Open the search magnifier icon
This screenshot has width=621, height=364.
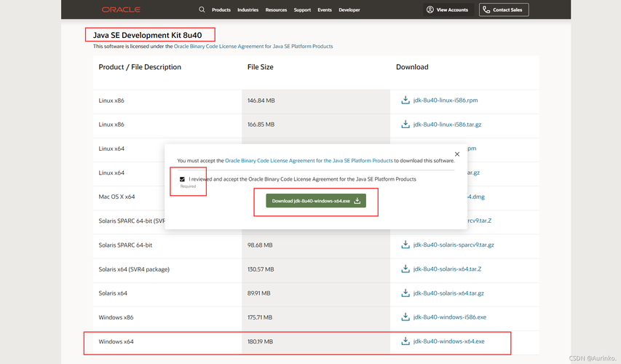pos(202,9)
